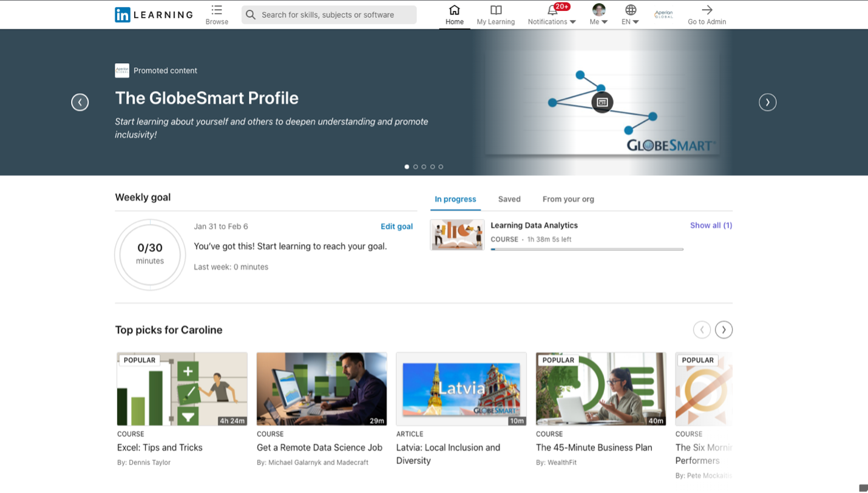Select the first banner pagination dot
Screen dimensions: 868x493
point(407,166)
